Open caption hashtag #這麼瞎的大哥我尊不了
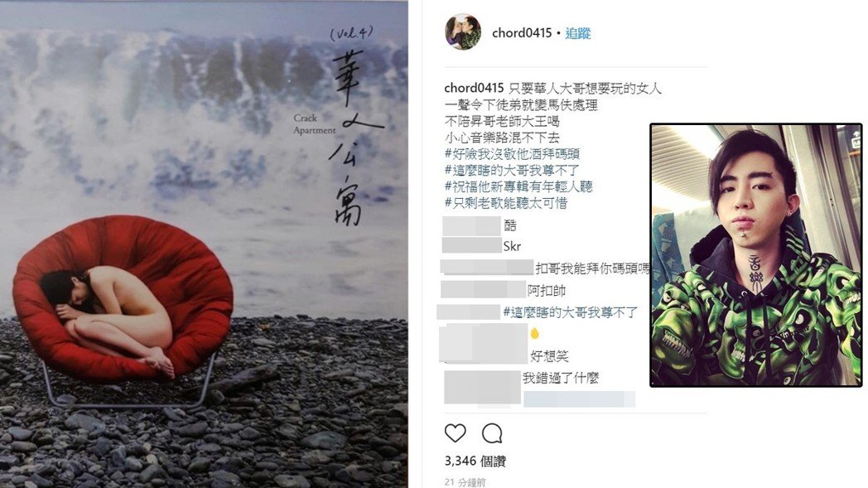The width and height of the screenshot is (868, 488). point(512,171)
